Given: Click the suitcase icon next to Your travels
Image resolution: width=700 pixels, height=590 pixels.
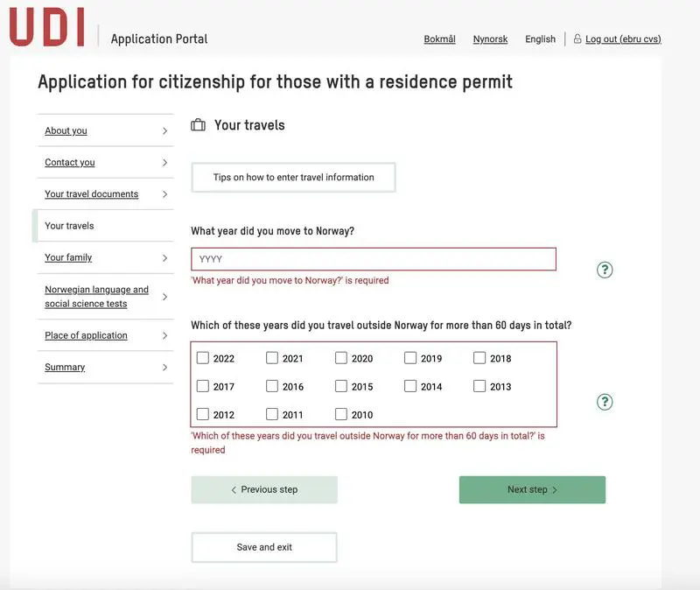Looking at the screenshot, I should click(199, 125).
